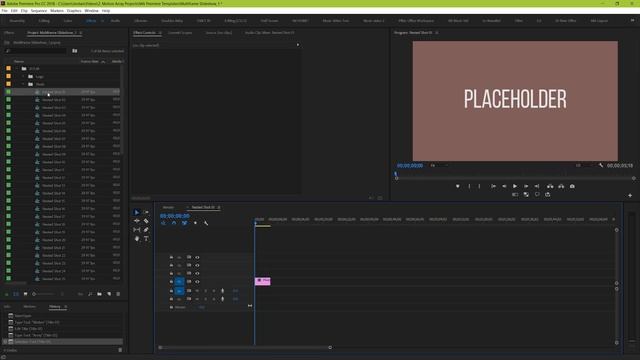Expand the Logo bin

pos(23,76)
